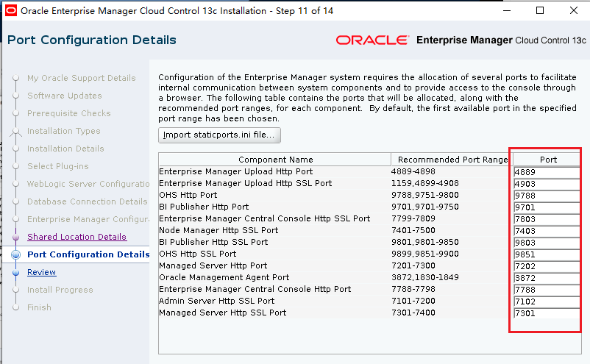Click the Component Name column header
The width and height of the screenshot is (590, 364).
275,160
